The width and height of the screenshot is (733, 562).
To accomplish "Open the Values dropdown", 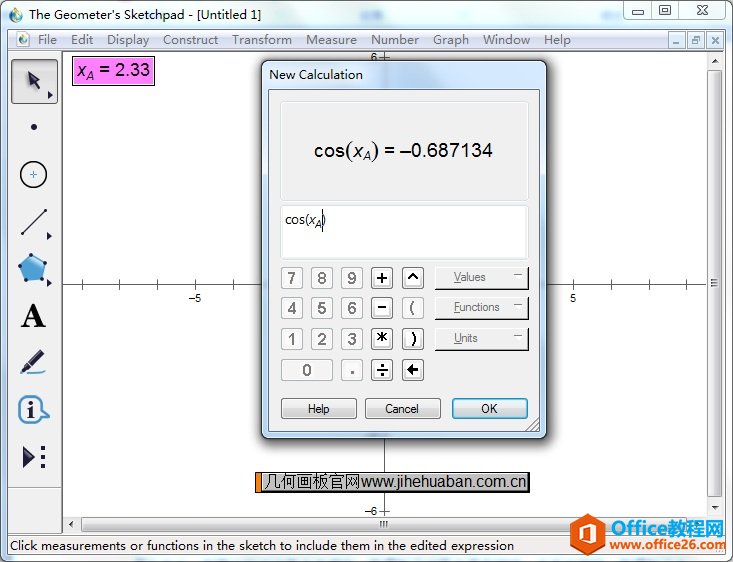I will pyautogui.click(x=481, y=278).
